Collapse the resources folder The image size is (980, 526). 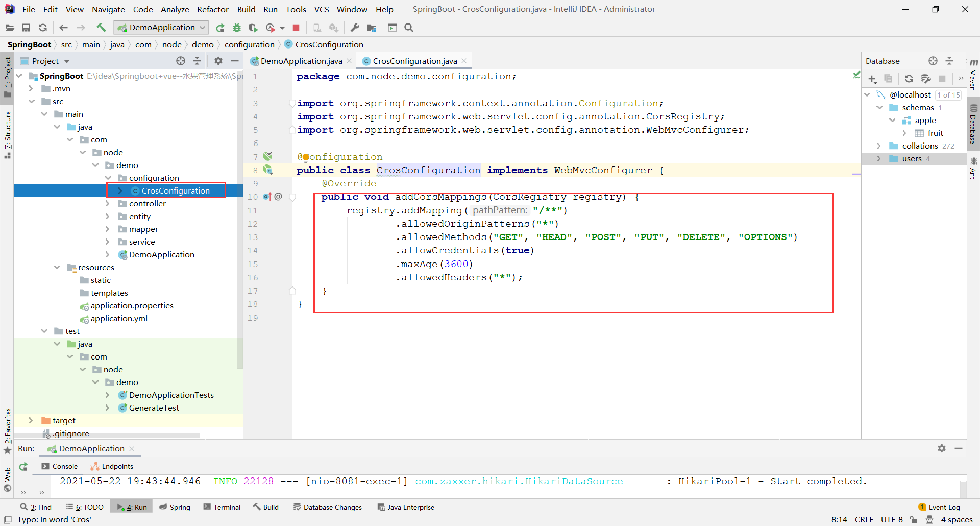point(58,267)
